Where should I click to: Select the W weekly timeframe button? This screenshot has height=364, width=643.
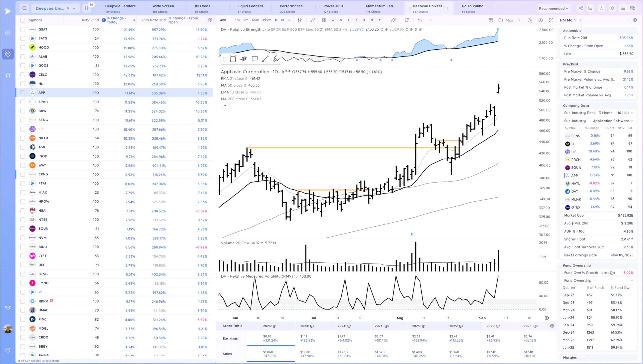pos(282,20)
